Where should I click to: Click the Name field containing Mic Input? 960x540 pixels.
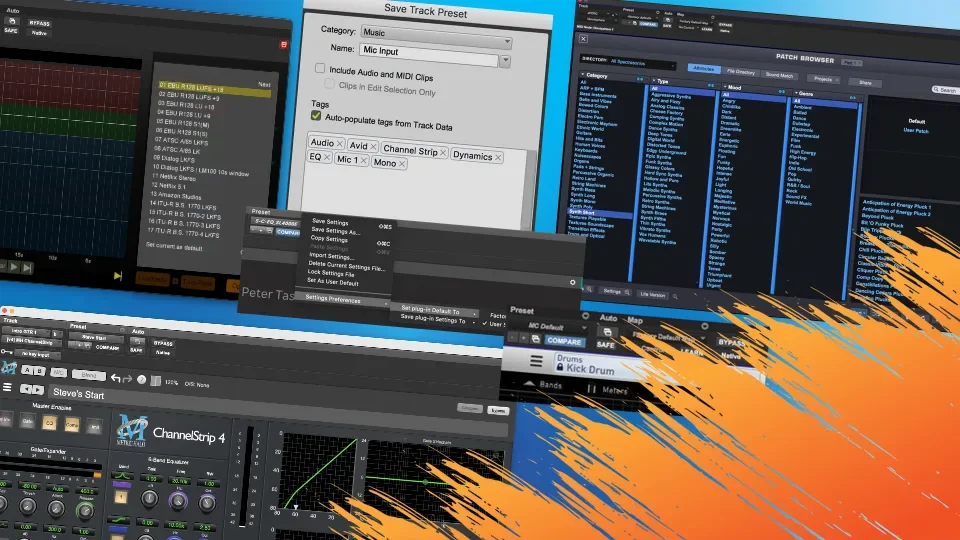pyautogui.click(x=429, y=55)
